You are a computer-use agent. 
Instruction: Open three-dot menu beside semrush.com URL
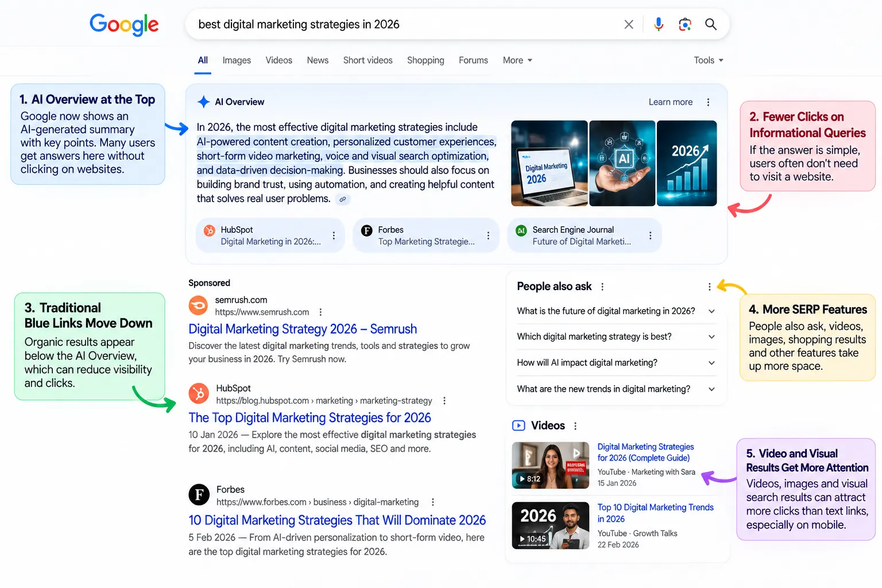pos(320,312)
